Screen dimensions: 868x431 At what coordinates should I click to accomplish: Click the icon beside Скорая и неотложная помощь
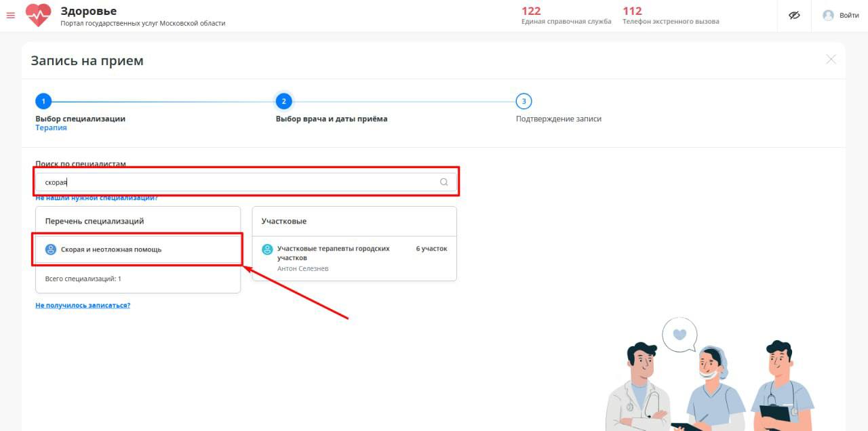click(x=51, y=249)
